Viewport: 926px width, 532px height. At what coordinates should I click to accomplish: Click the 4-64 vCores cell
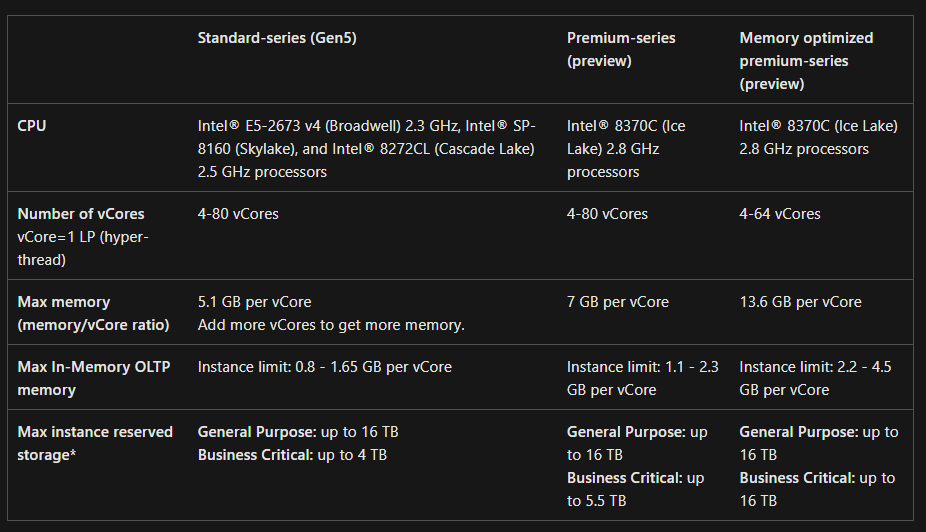click(780, 214)
